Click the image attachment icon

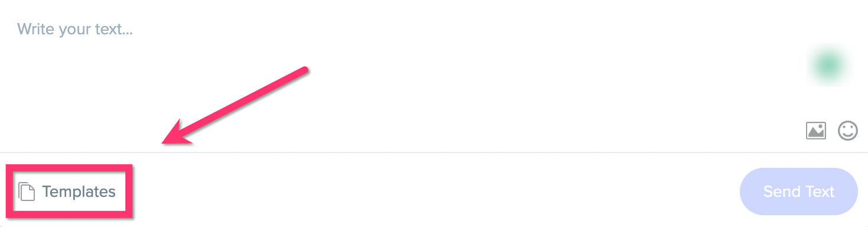(x=816, y=131)
